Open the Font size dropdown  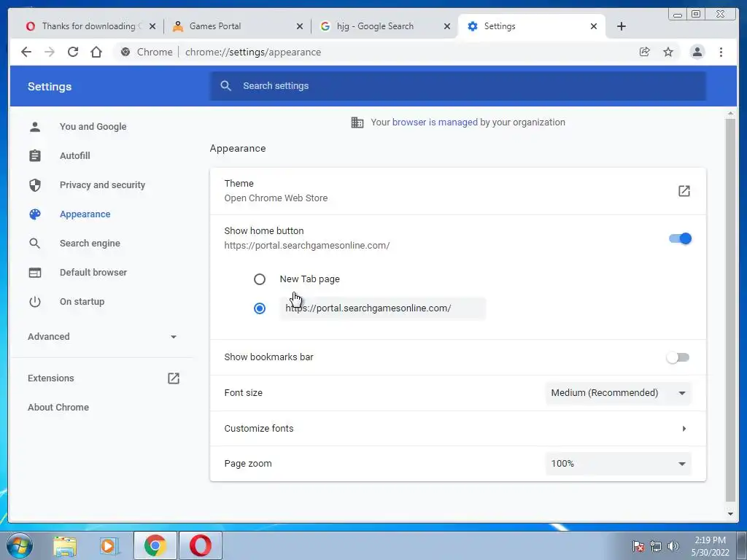tap(618, 393)
